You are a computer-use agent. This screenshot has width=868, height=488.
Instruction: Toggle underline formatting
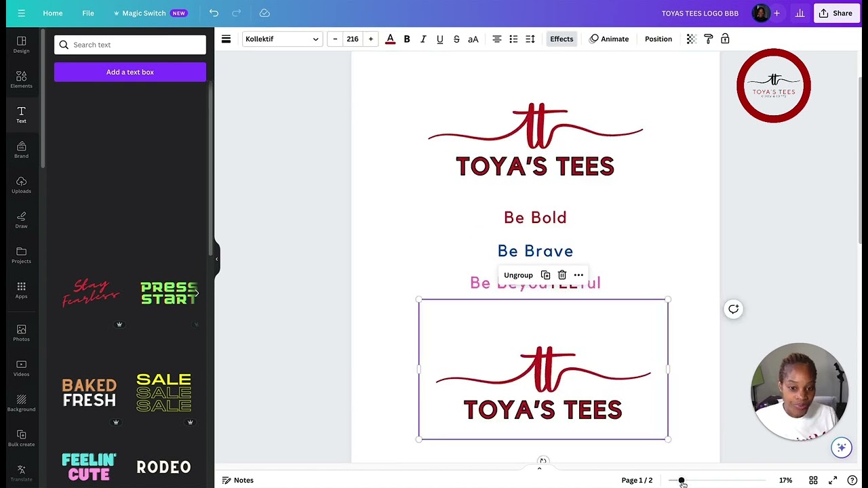(439, 39)
